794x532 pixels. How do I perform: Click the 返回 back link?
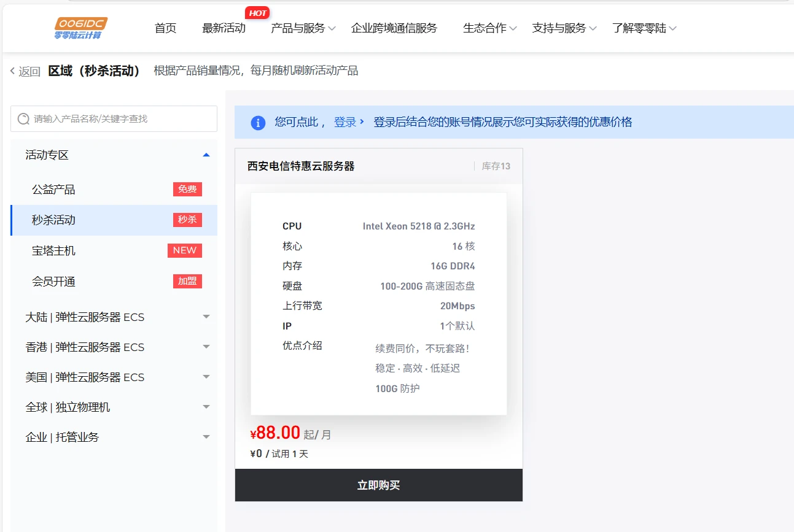(x=25, y=71)
